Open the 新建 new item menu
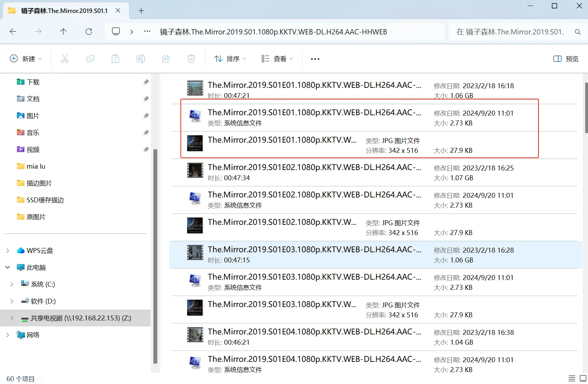 26,59
